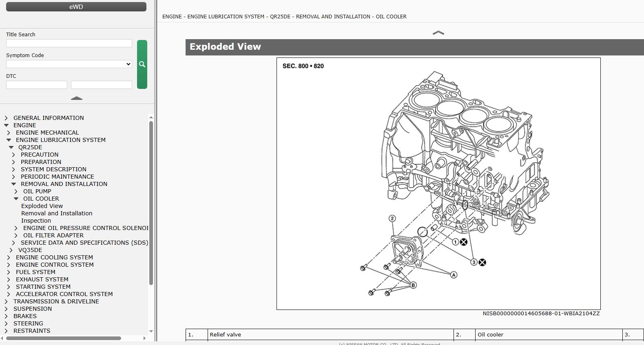Expand the VQ35DE node
Viewport: 644px width, 345px height.
pyautogui.click(x=11, y=250)
